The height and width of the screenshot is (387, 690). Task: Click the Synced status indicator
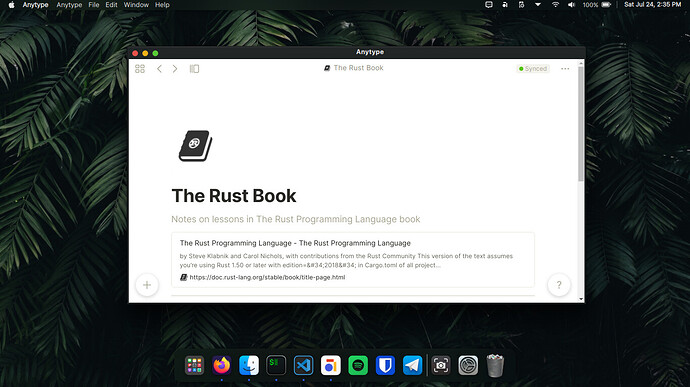point(533,69)
